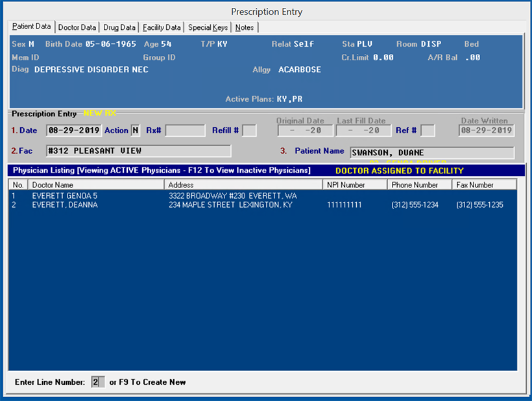The image size is (532, 401).
Task: Click the Patient Data tab
Action: point(32,27)
